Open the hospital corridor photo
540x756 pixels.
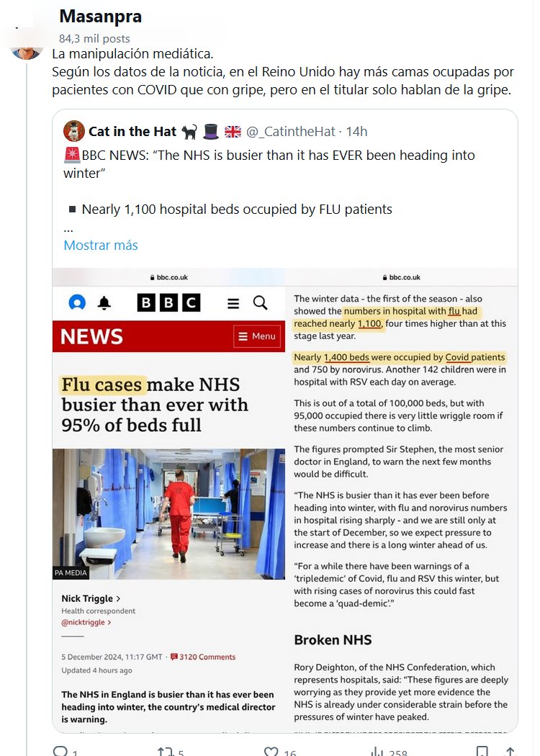[168, 514]
